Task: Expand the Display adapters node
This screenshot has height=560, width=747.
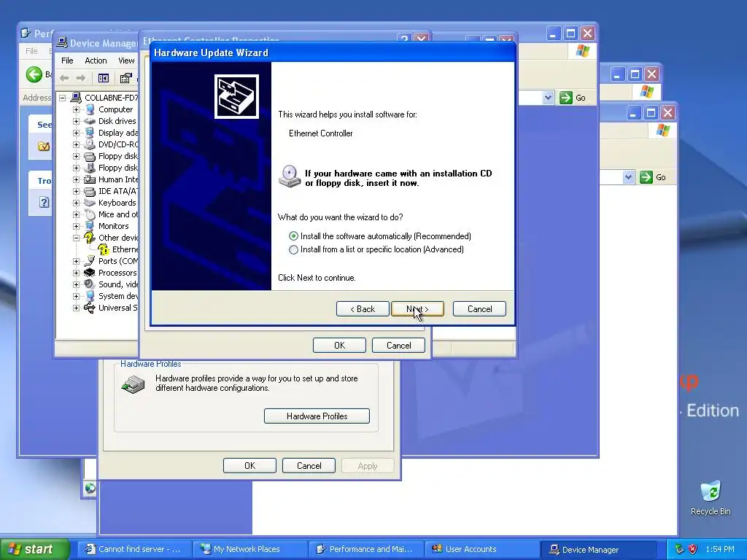Action: (x=76, y=133)
